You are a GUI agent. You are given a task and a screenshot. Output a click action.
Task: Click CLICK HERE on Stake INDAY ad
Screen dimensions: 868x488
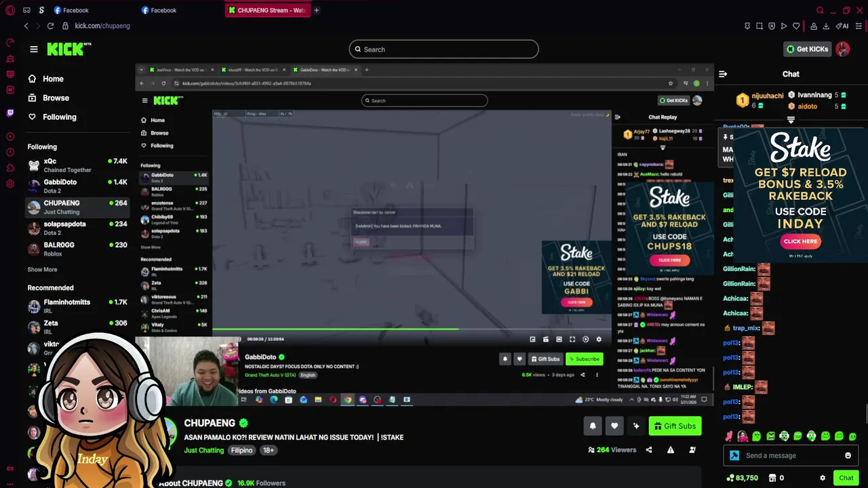800,241
